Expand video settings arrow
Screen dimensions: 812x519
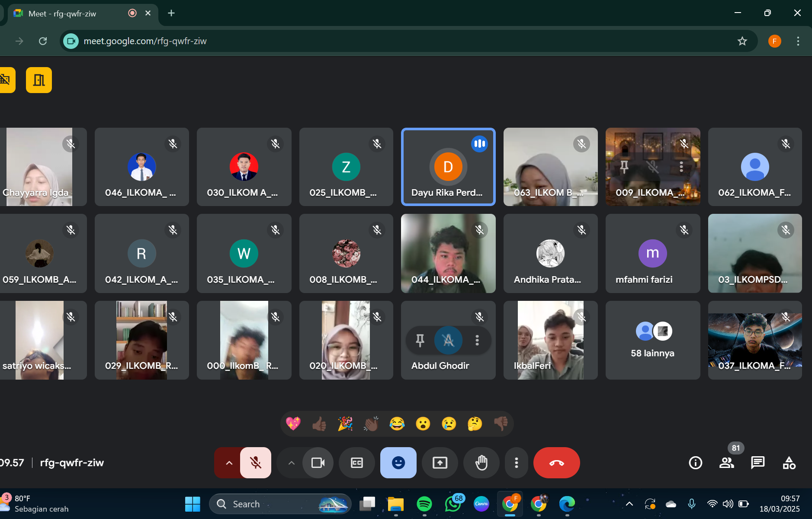(x=291, y=463)
